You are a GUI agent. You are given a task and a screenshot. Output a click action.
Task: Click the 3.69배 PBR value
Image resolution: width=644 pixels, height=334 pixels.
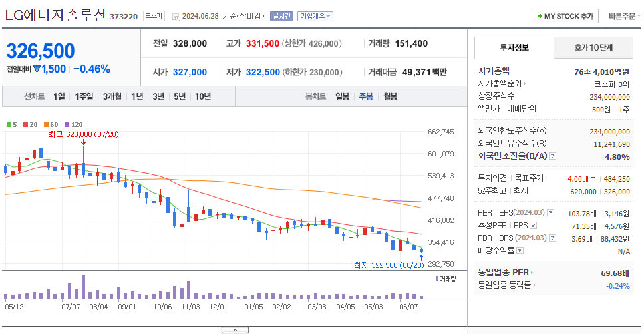(582, 239)
